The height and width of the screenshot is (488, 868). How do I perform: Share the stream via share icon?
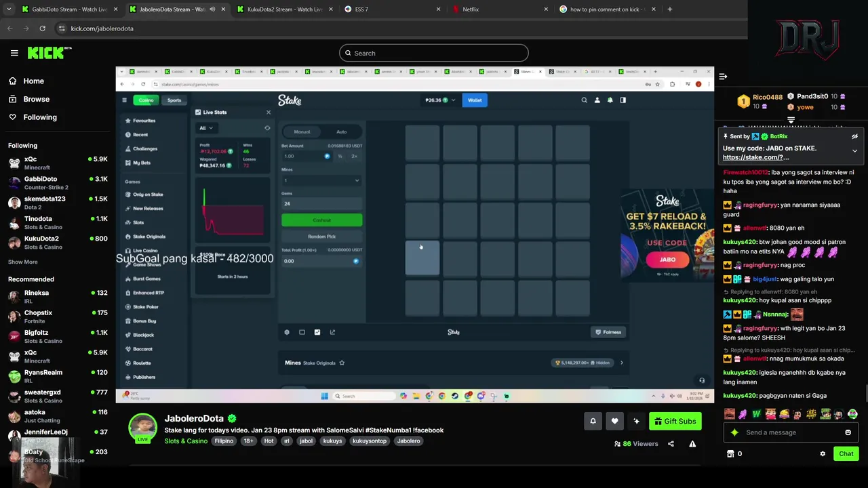coord(671,444)
